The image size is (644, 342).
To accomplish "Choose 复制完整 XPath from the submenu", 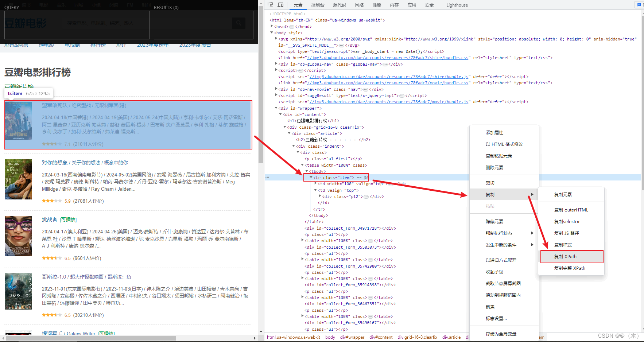I will tap(571, 268).
